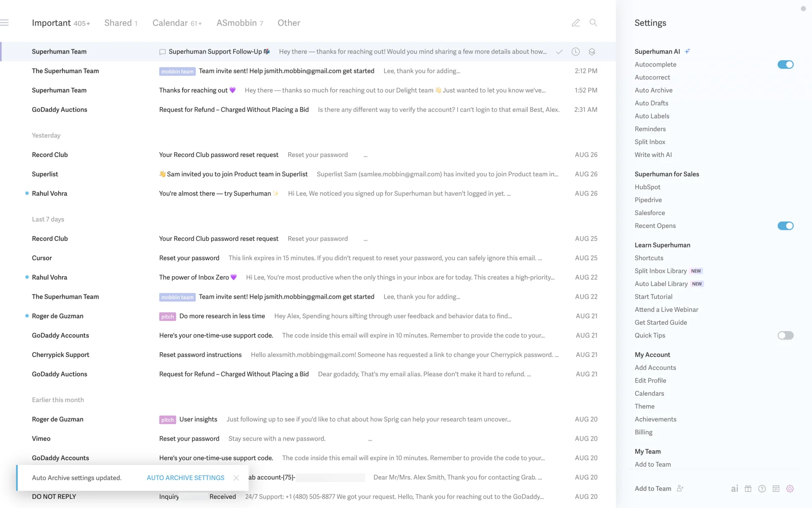
Task: Click the AI icon in the bottom bar
Action: pos(735,489)
